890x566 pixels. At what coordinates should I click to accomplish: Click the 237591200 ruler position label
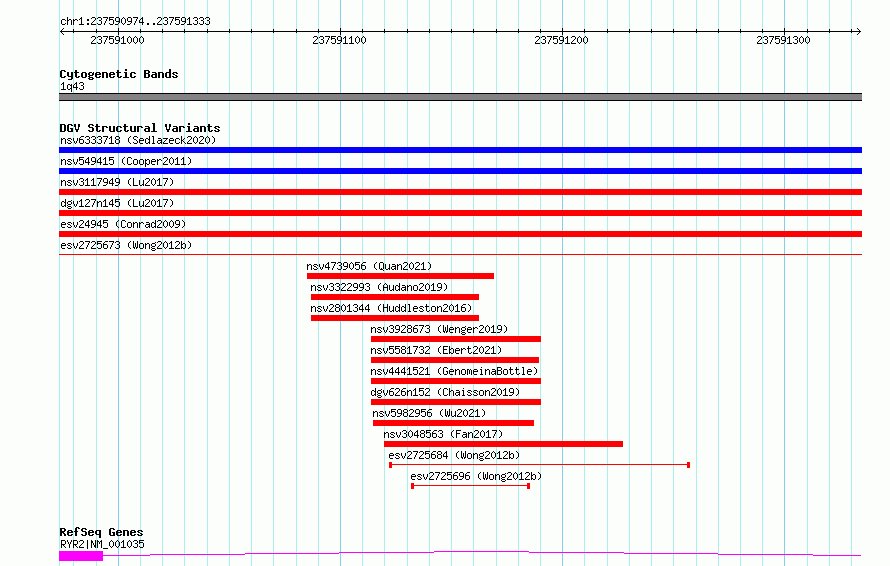pyautogui.click(x=561, y=40)
